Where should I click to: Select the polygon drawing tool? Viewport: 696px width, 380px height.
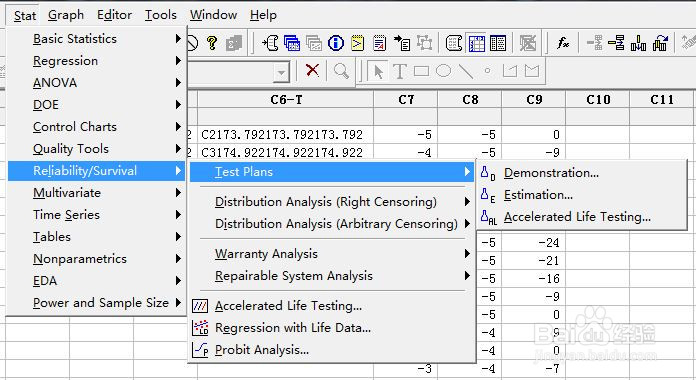pyautogui.click(x=532, y=71)
